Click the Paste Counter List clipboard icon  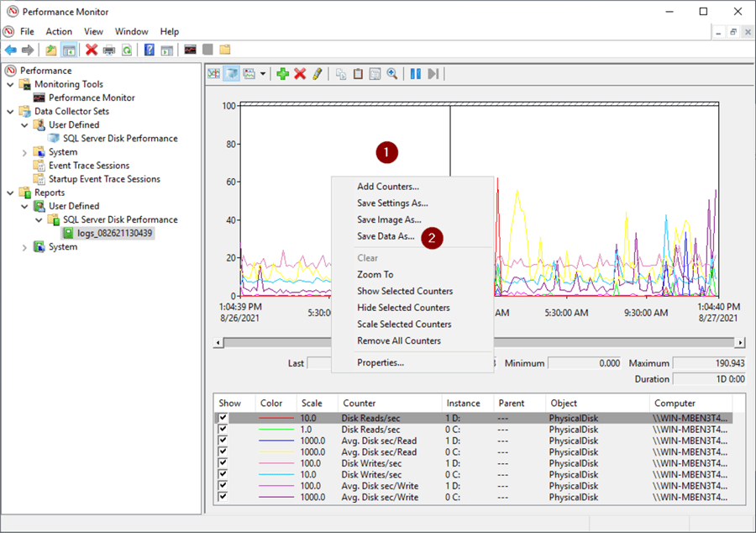[x=358, y=74]
